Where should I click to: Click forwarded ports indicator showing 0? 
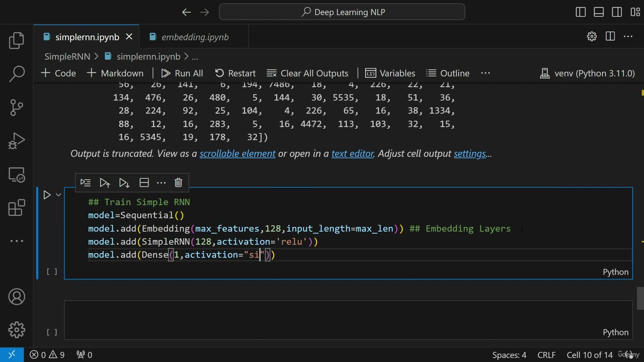84,355
